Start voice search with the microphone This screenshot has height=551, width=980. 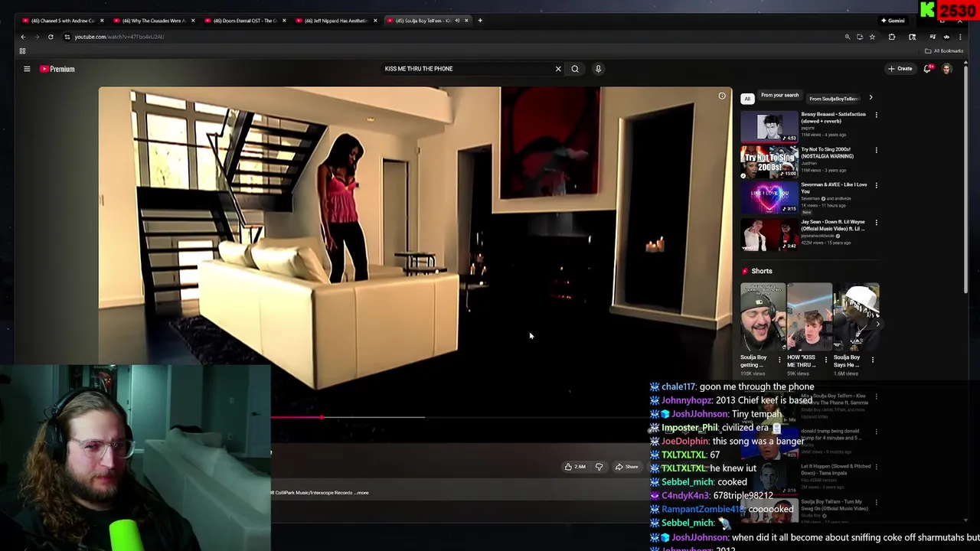tap(598, 69)
